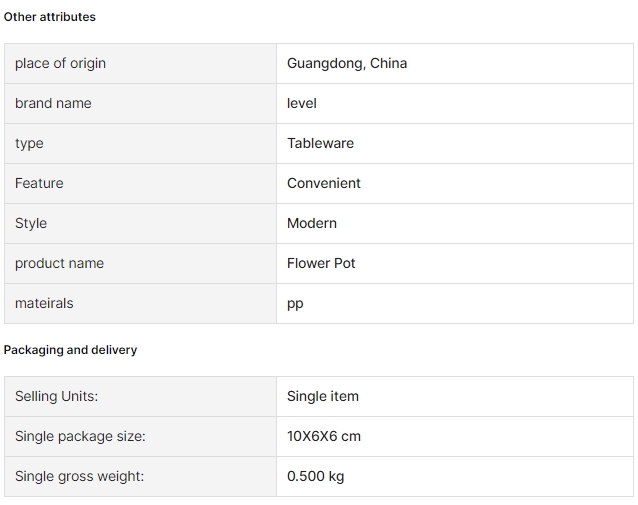Viewport: 638px width, 505px height.
Task: Click the 'Flower Pot' value
Action: 321,263
